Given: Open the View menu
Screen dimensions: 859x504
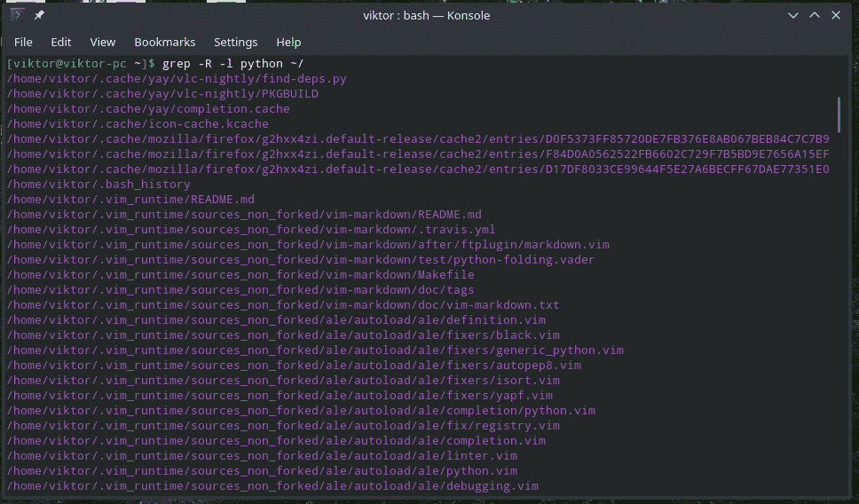Looking at the screenshot, I should tap(102, 43).
